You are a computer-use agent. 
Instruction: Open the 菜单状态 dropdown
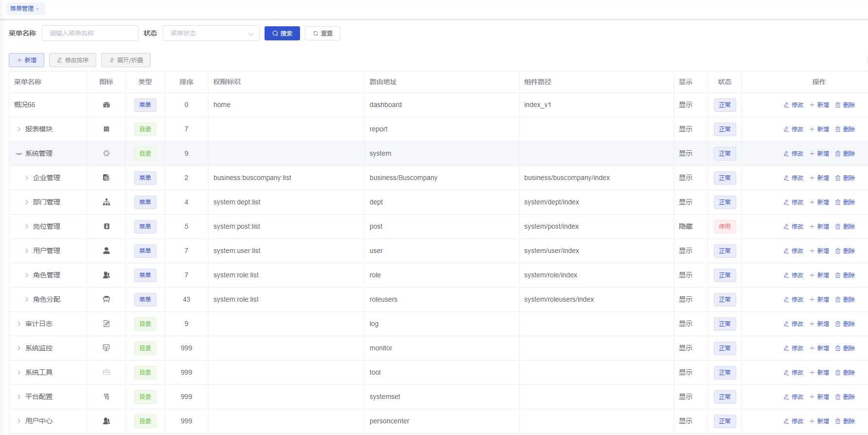pos(211,33)
